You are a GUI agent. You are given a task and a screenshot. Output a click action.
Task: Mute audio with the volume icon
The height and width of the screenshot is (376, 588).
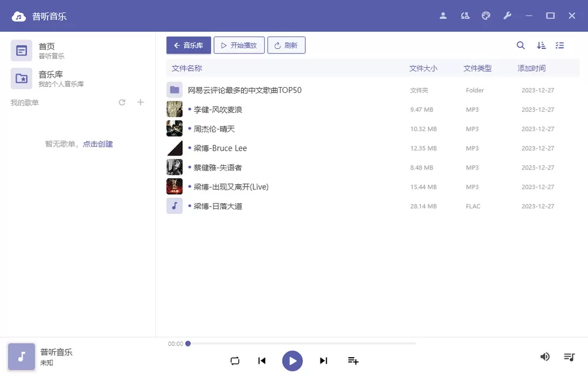tap(544, 357)
